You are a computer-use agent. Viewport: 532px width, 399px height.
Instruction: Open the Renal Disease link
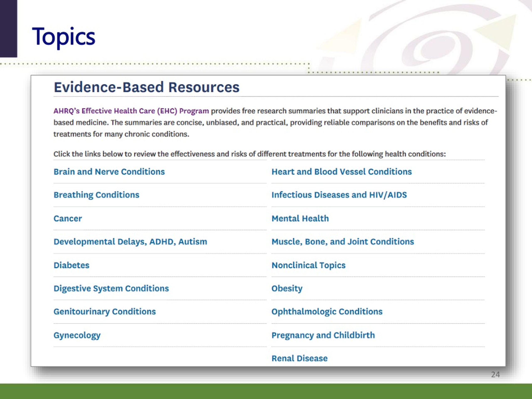tap(299, 358)
